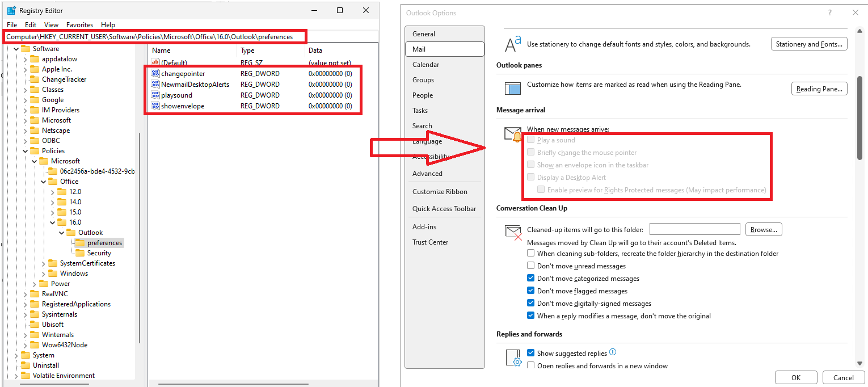Click the Apple Inc. folder icon

(35, 69)
